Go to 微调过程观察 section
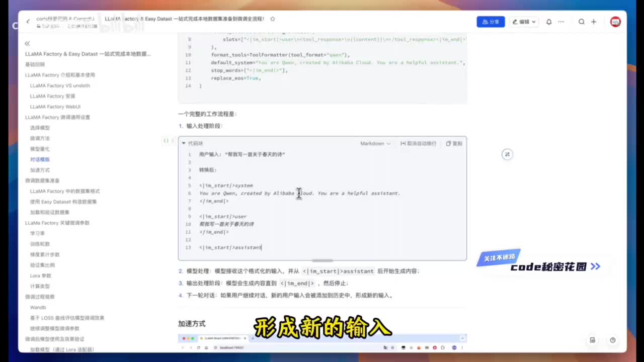This screenshot has width=644, height=362. point(40,297)
